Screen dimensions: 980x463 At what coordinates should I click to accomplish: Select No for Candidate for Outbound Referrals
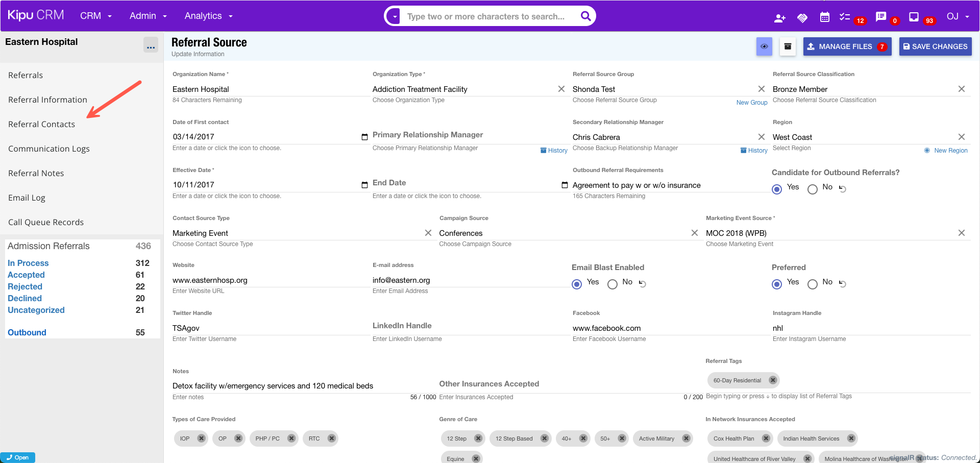click(813, 189)
